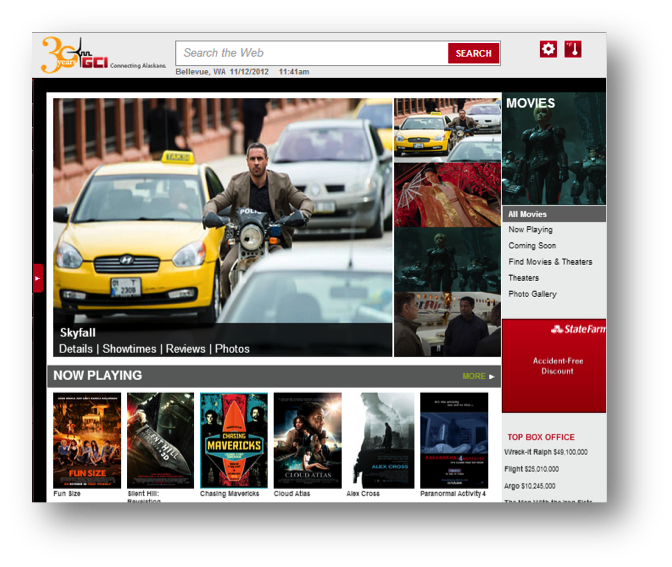Open Theaters menu item
The height and width of the screenshot is (567, 672).
[524, 278]
